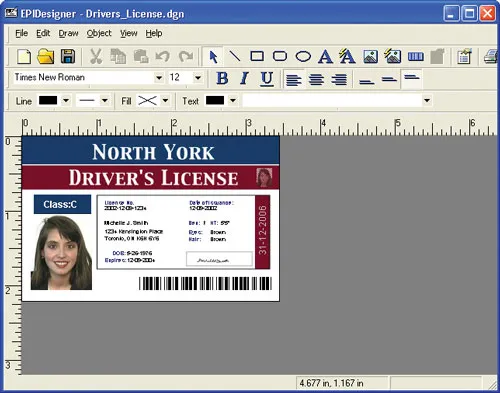The height and width of the screenshot is (393, 500).
Task: Toggle Italic formatting
Action: [x=244, y=79]
